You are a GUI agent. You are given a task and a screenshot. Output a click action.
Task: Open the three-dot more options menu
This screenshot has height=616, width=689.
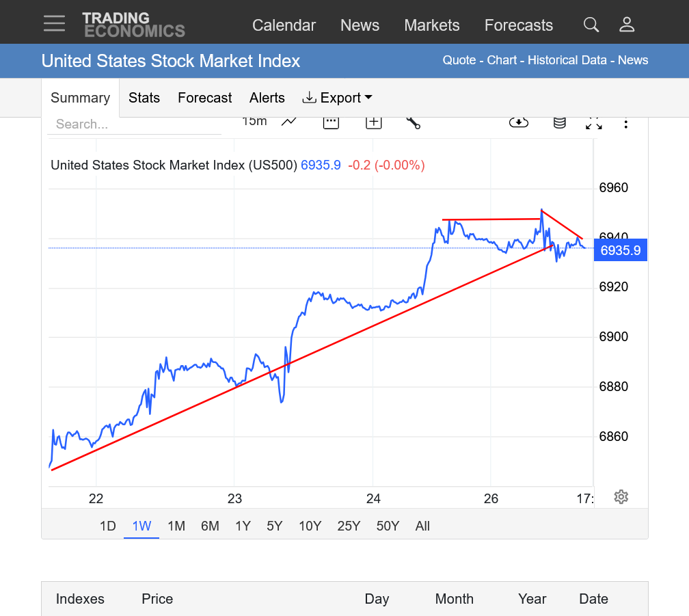(625, 123)
